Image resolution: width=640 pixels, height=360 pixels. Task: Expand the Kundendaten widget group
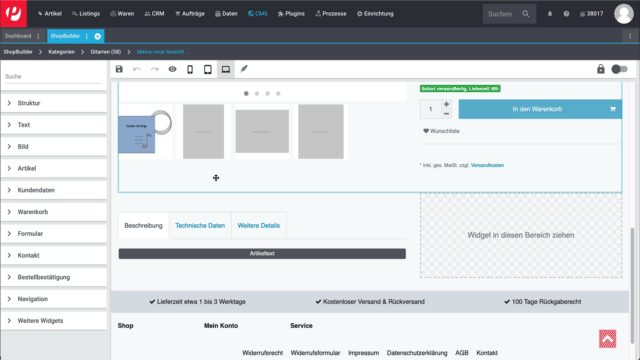tap(53, 190)
